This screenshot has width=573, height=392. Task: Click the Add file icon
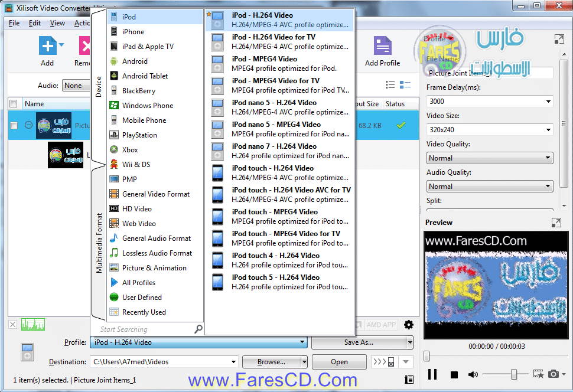click(x=48, y=46)
